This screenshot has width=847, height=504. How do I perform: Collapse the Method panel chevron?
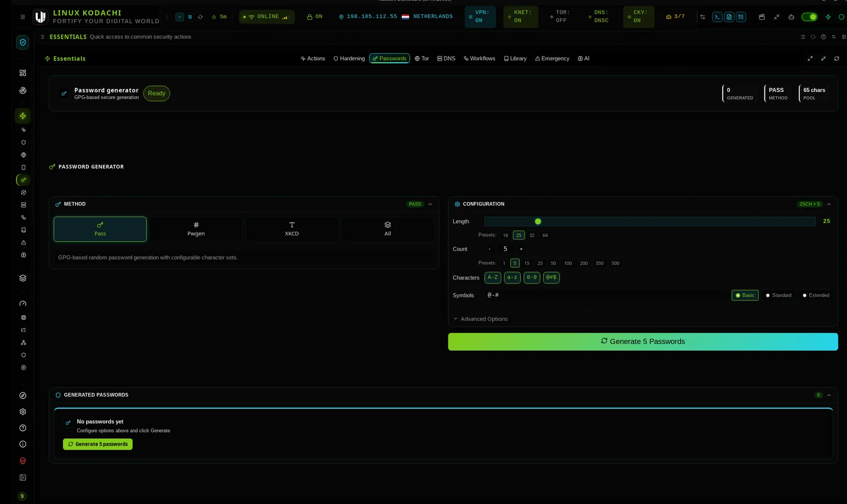point(430,204)
